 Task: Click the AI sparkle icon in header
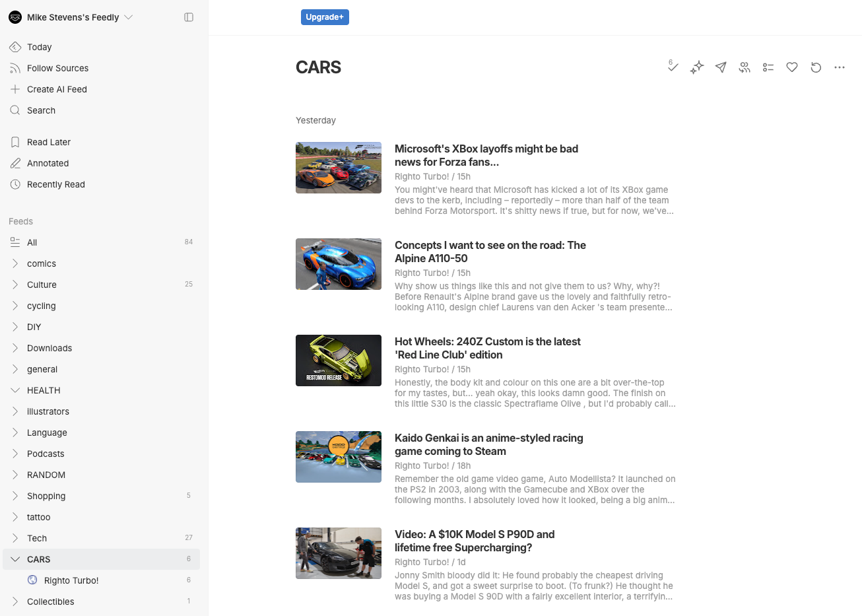[697, 67]
